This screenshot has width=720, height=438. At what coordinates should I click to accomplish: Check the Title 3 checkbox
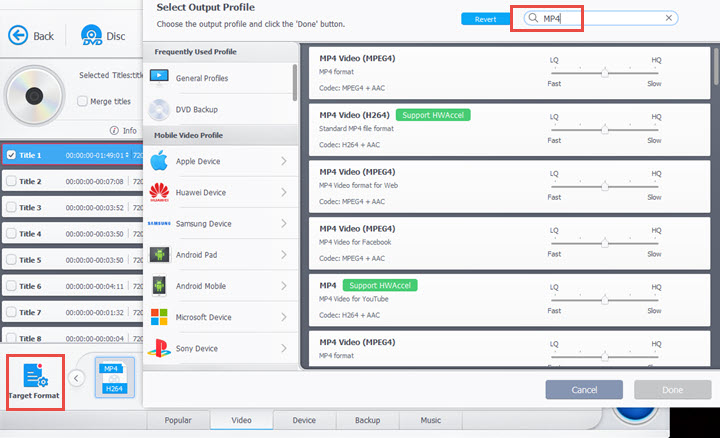coord(11,207)
